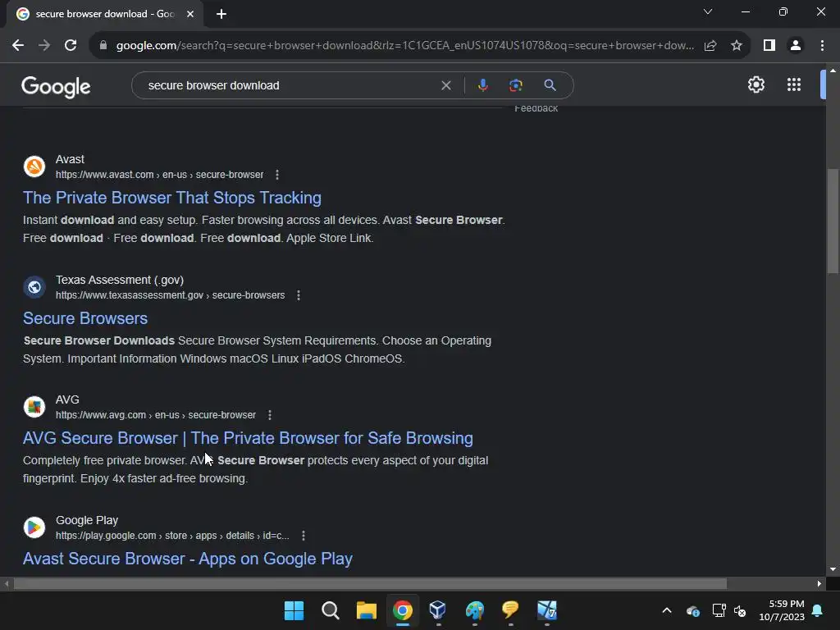Select the secure browser download tab

[x=105, y=14]
